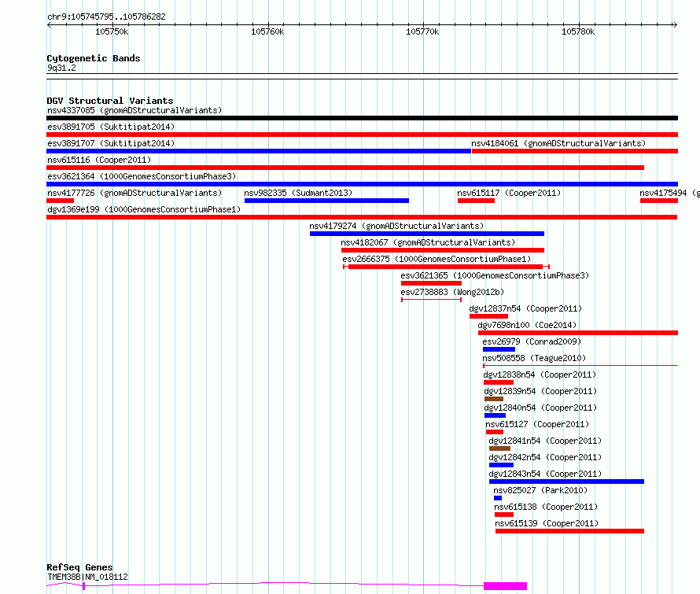Click the red bar under nsv615139
This screenshot has height=594, width=700.
[569, 531]
